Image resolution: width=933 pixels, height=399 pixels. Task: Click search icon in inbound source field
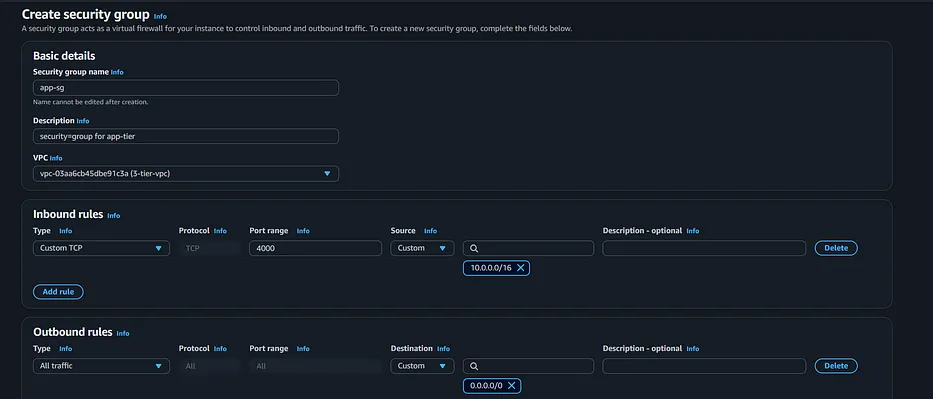[474, 248]
